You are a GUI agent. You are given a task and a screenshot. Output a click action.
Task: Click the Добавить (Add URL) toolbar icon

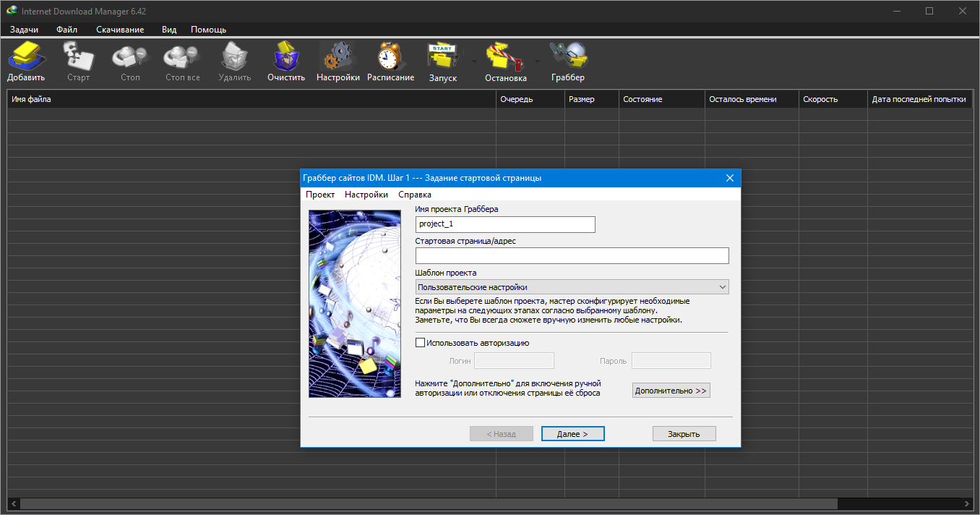(x=26, y=61)
